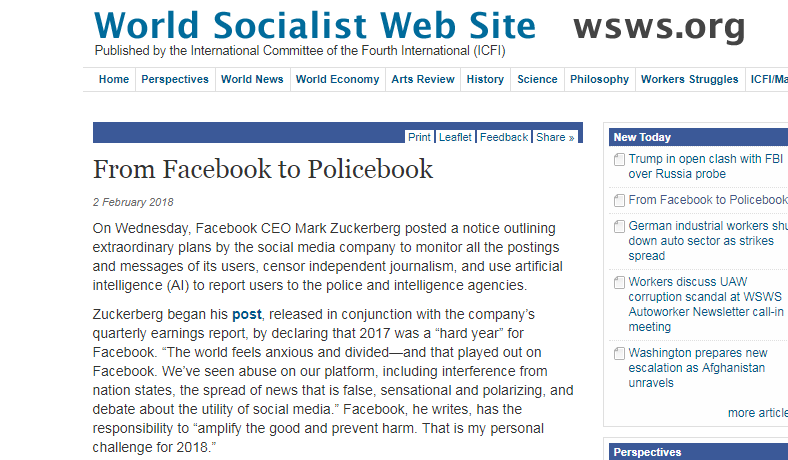Read 'Washington prepares new escalation as Afghanistan unravels'
Image resolution: width=788 pixels, height=460 pixels.
[698, 367]
